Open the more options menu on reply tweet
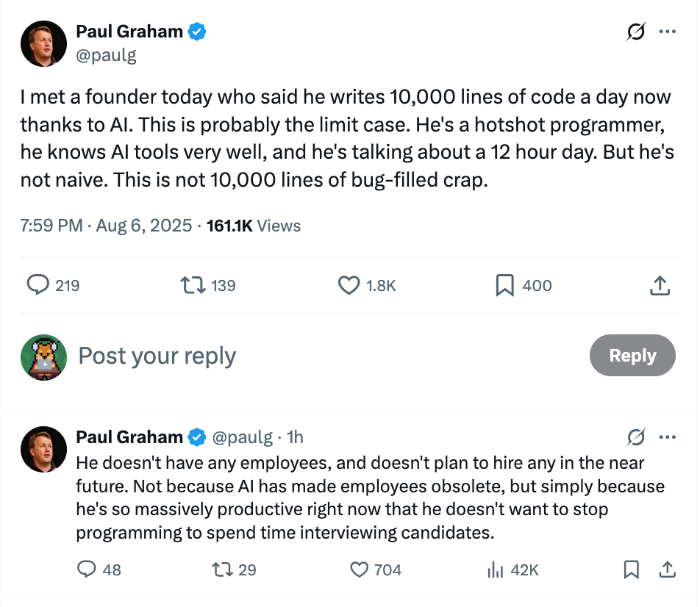 668,437
